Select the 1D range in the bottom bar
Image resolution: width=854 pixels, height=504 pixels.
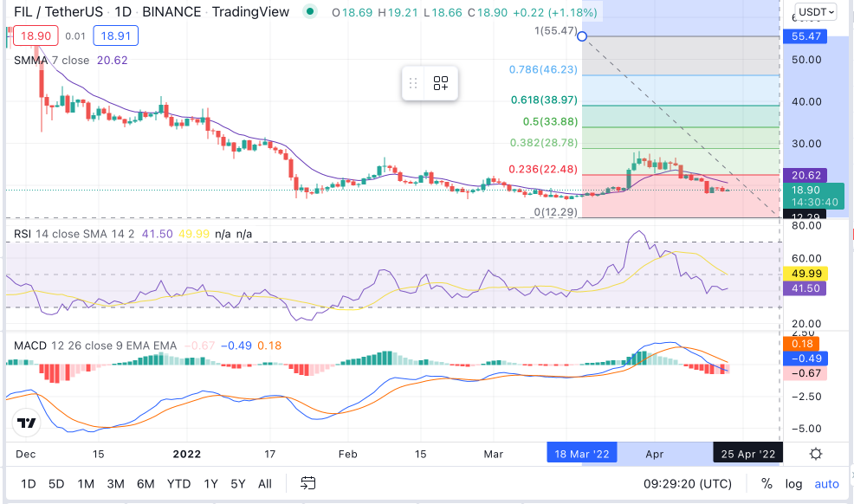(x=29, y=484)
